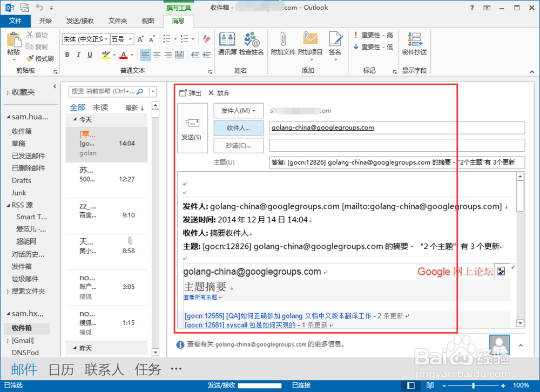Open the font color picker dropdown

[x=132, y=55]
